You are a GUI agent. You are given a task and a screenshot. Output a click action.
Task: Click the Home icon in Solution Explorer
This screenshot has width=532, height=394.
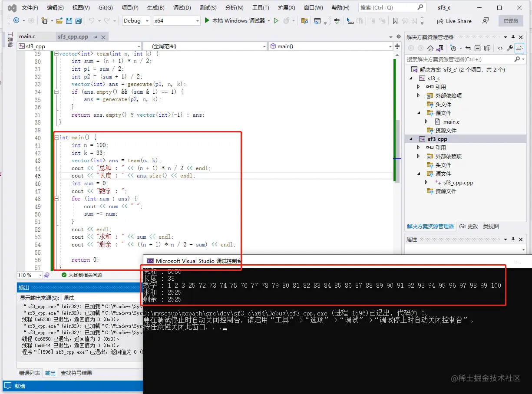click(x=430, y=48)
